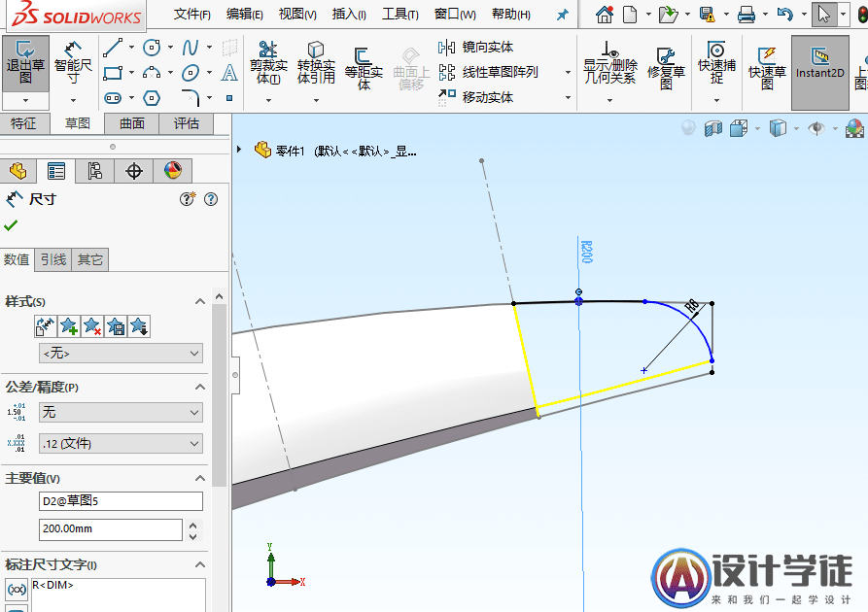The height and width of the screenshot is (612, 868).
Task: Open the ConfigurationManager tab icon
Action: point(95,171)
